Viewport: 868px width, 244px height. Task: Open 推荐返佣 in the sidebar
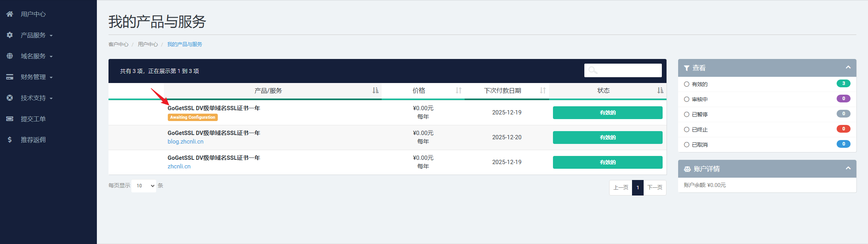point(33,140)
